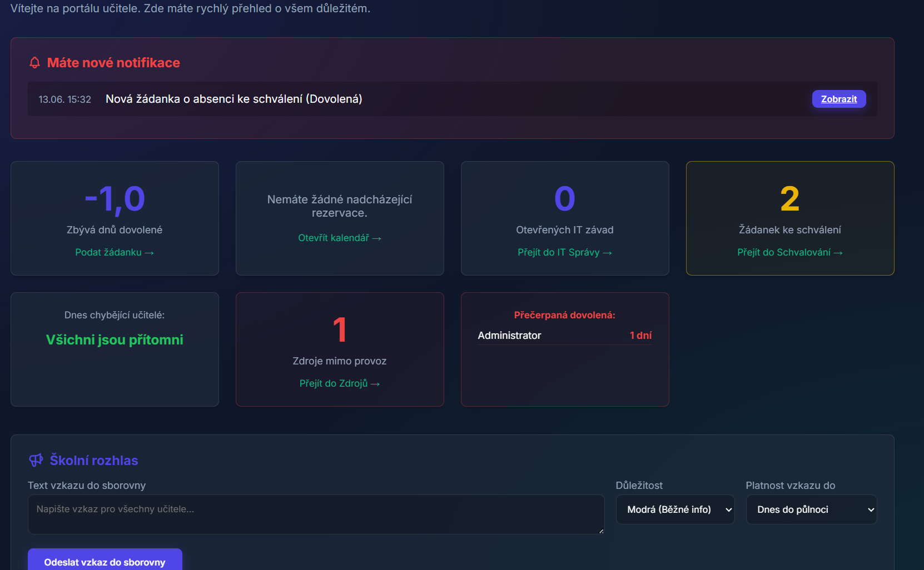The image size is (924, 570).
Task: Open Přejít do Schvalování link
Action: click(x=790, y=252)
